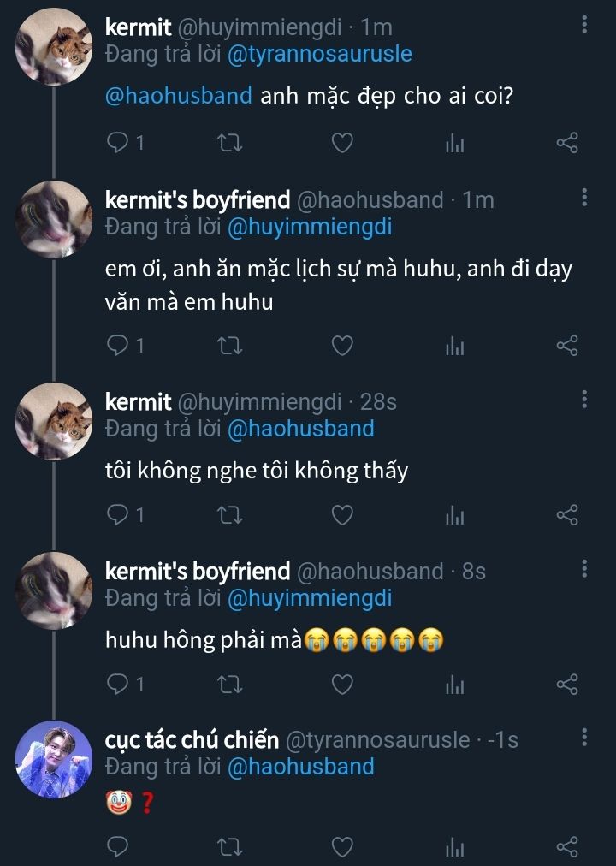Open the @haohusband mention in first tweet's text
The image size is (616, 866).
(179, 95)
